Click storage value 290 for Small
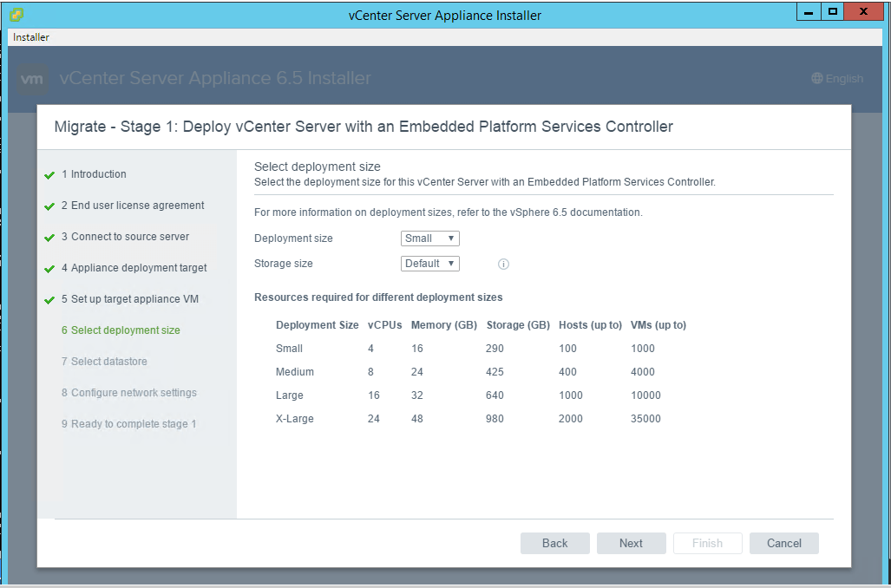The image size is (891, 588). click(x=495, y=349)
